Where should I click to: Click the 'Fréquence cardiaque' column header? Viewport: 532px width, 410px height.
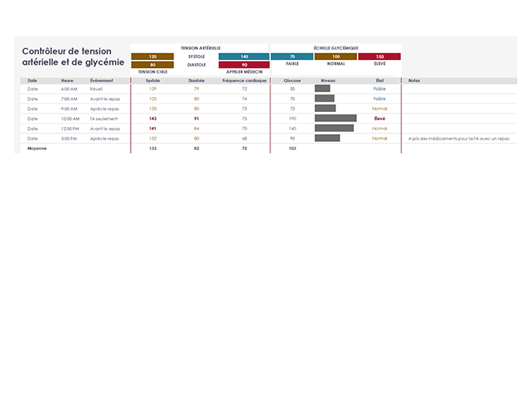(x=244, y=80)
